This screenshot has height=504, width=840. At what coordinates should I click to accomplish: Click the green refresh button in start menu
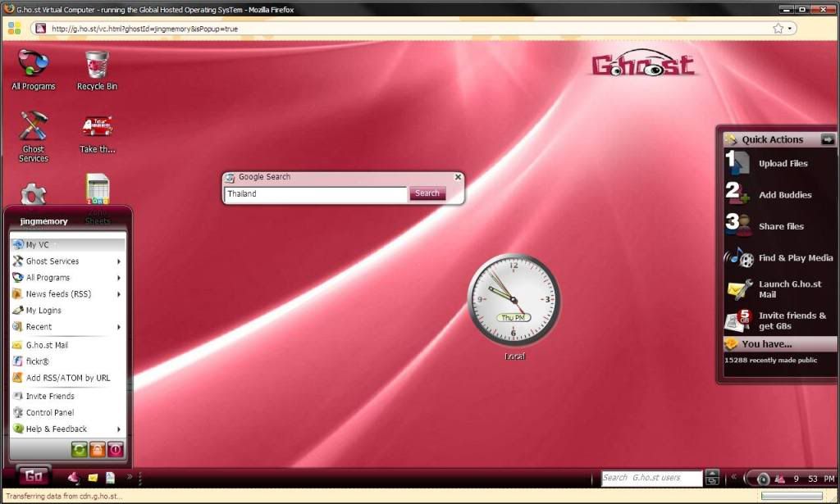coord(80,449)
